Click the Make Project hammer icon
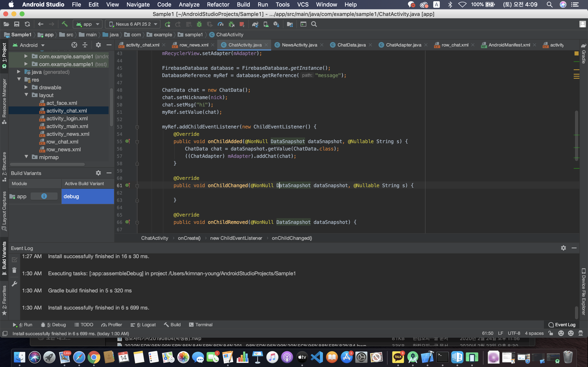Screen dimensions: 588x367 (65, 24)
